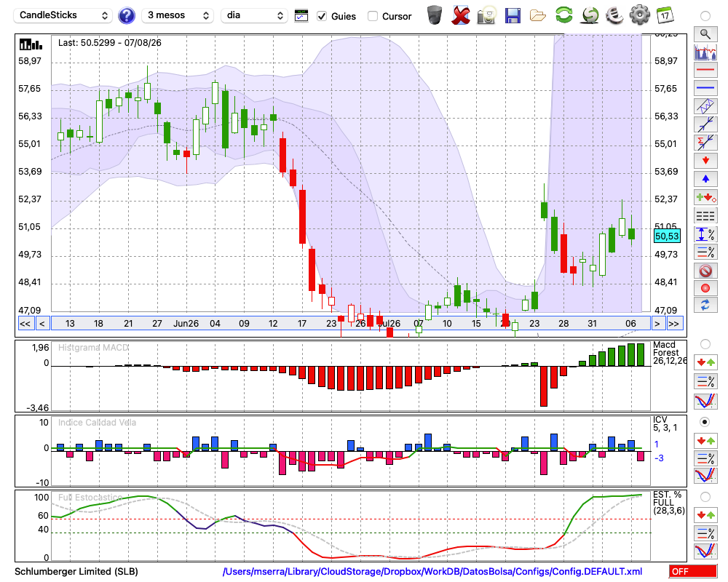The height and width of the screenshot is (582, 728).
Task: Add a red down arrow marker
Action: click(x=705, y=161)
